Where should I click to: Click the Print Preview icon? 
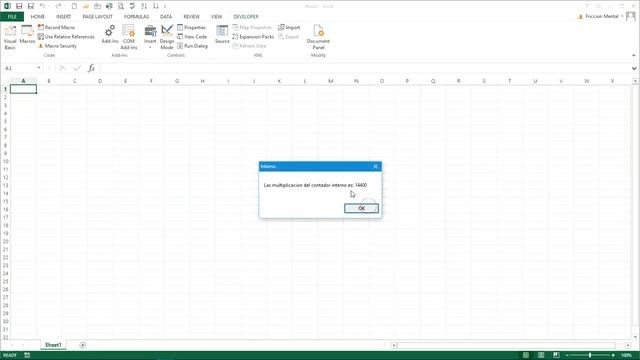pyautogui.click(x=121, y=6)
